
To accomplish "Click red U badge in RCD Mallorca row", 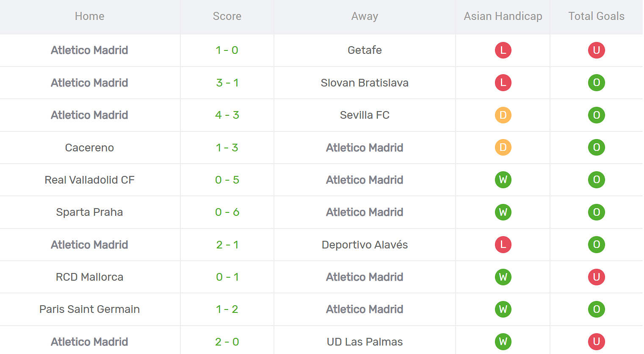I will 596,277.
